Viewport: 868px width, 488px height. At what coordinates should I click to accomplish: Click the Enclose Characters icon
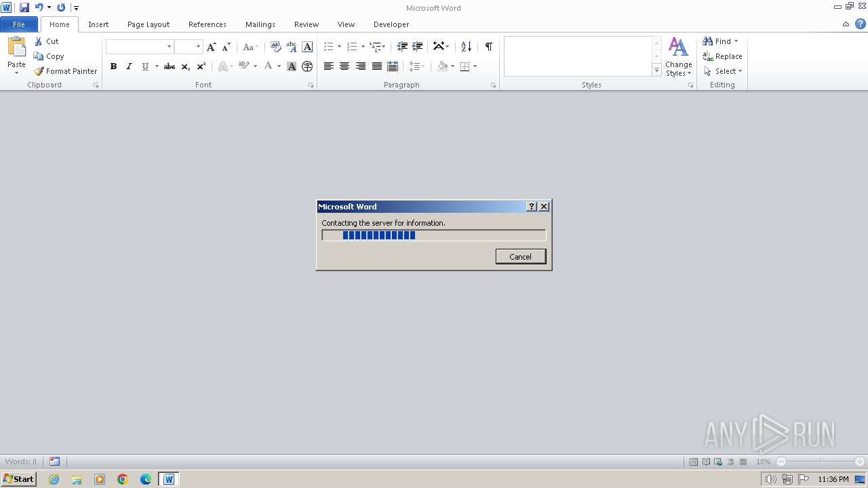tap(307, 66)
